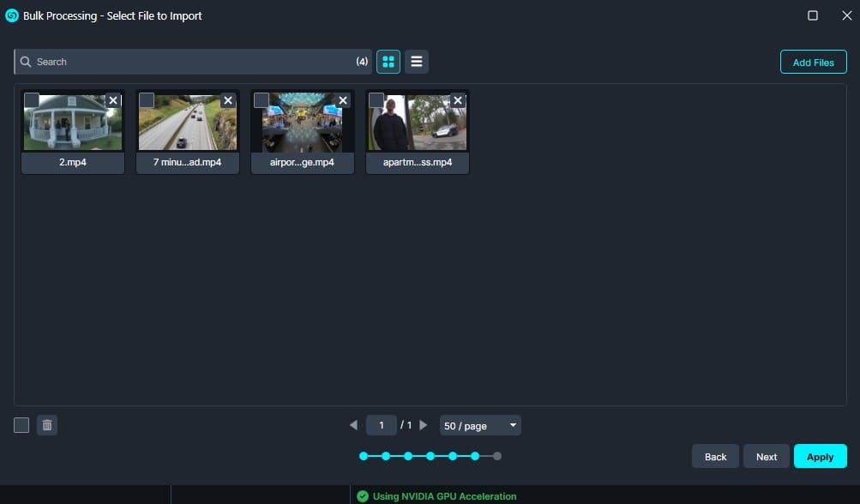The width and height of the screenshot is (860, 504).
Task: Jump to first step in progress indicator
Action: click(x=364, y=456)
